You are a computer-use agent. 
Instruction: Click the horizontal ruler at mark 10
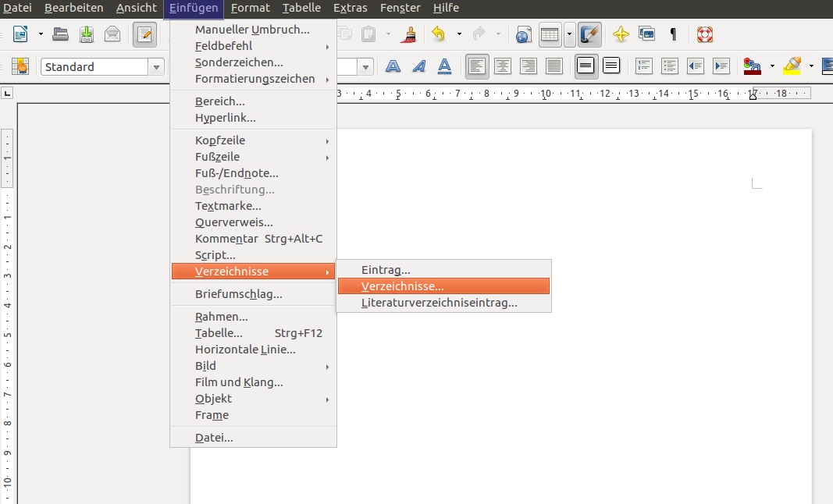(x=546, y=94)
